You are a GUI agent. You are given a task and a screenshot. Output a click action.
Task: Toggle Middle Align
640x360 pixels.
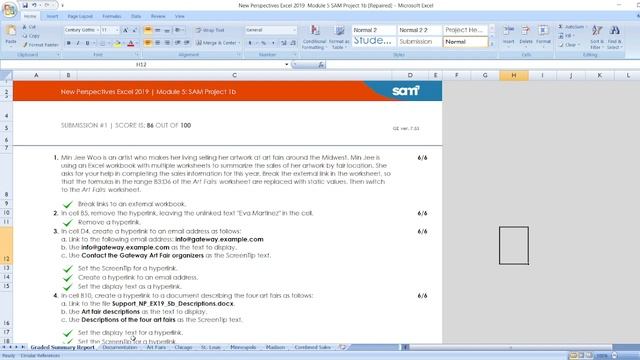158,30
